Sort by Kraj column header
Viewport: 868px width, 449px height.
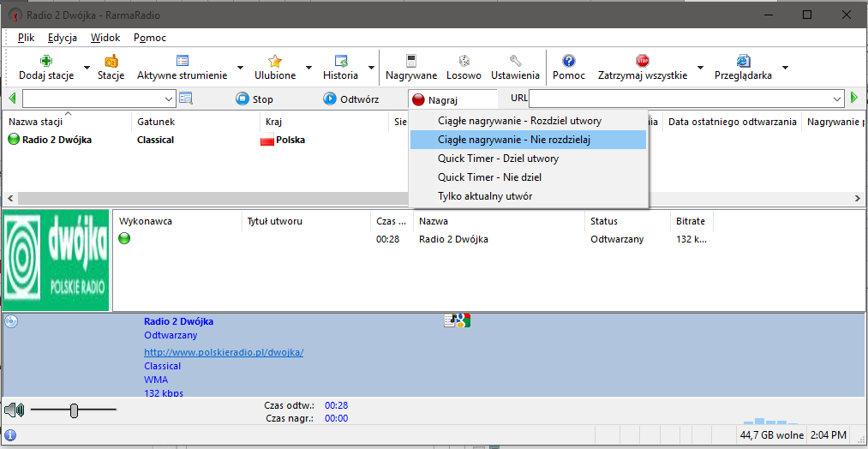coord(325,121)
